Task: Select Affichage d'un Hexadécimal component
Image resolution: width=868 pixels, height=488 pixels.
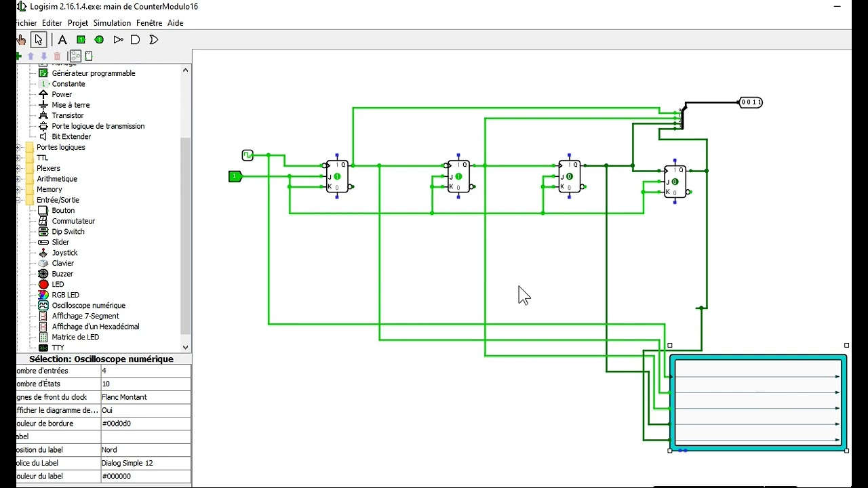Action: (96, 326)
